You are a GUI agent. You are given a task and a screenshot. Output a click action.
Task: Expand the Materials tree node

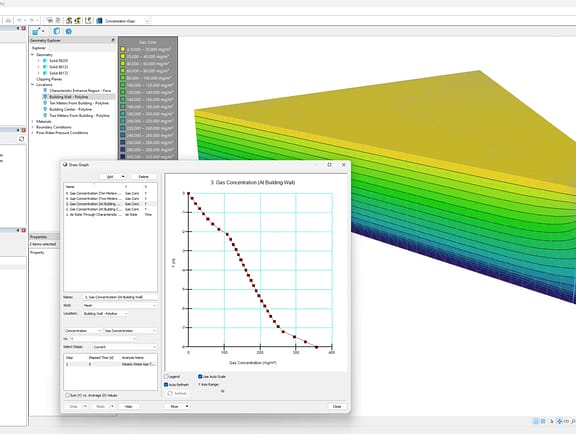33,121
